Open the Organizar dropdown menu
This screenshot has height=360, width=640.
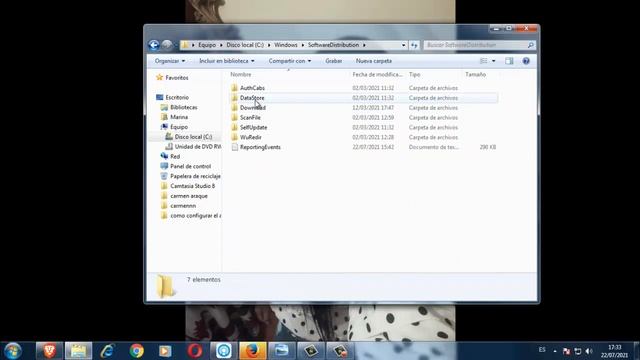(170, 61)
